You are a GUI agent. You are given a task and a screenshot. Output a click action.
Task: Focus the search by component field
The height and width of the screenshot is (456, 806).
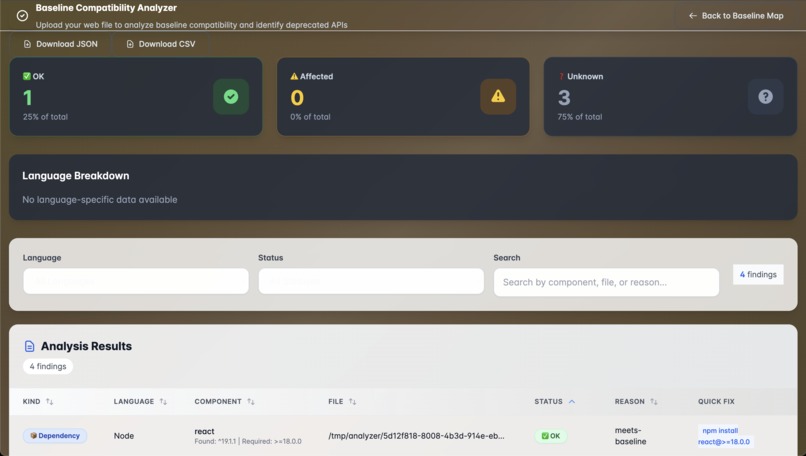(606, 282)
